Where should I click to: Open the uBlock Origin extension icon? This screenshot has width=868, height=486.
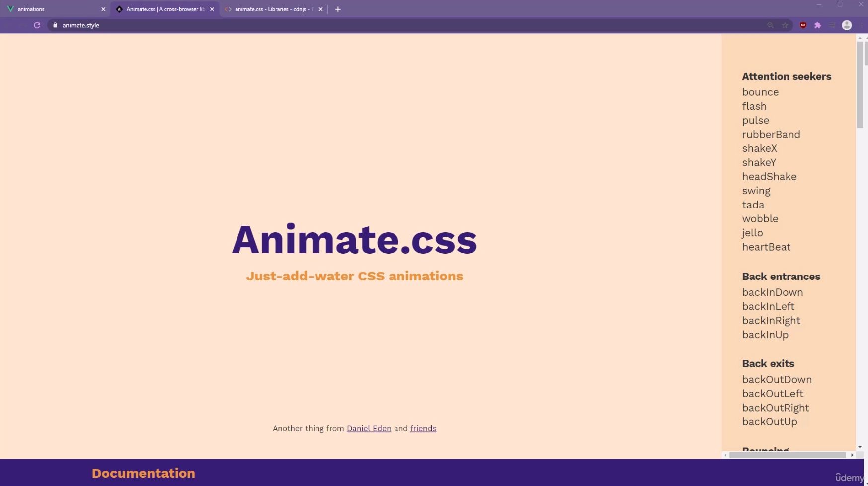pyautogui.click(x=803, y=25)
